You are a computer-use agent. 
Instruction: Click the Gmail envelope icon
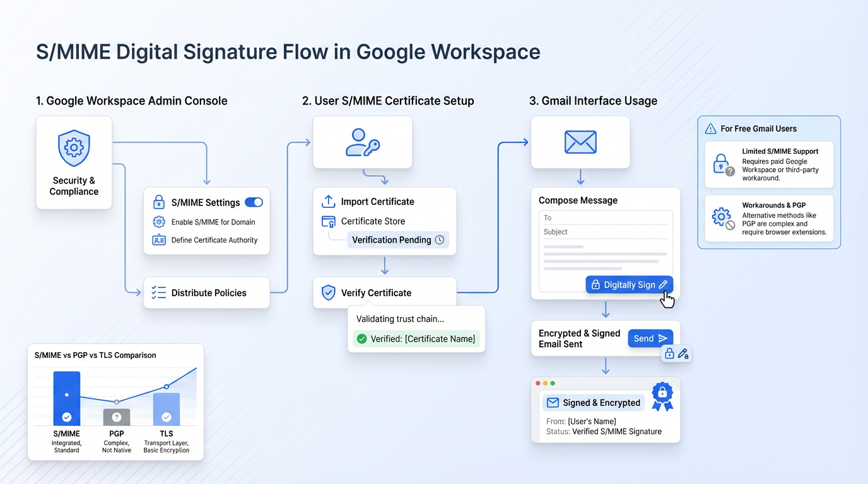(x=580, y=142)
